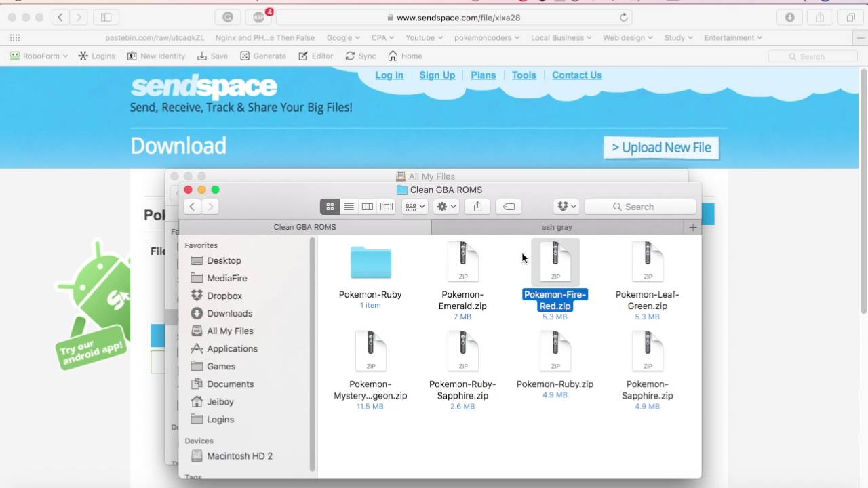Screen dimensions: 868x488
Task: Select the Clean GBA ROMS tab
Action: pos(305,227)
